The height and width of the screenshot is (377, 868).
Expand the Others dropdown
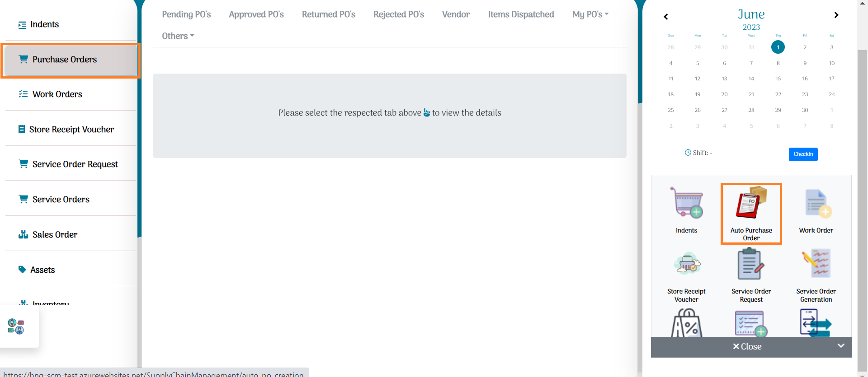point(178,36)
